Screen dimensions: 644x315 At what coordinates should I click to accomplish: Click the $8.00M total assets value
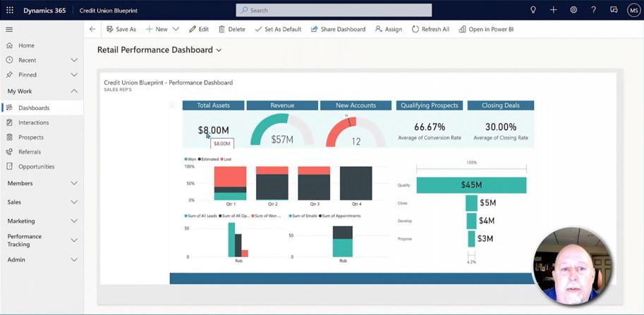click(213, 130)
